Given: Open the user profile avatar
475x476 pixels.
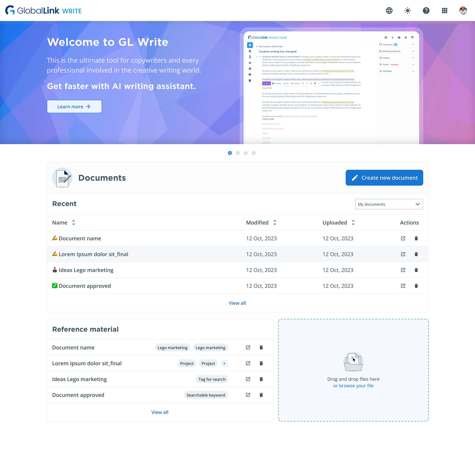Looking at the screenshot, I should 463,11.
